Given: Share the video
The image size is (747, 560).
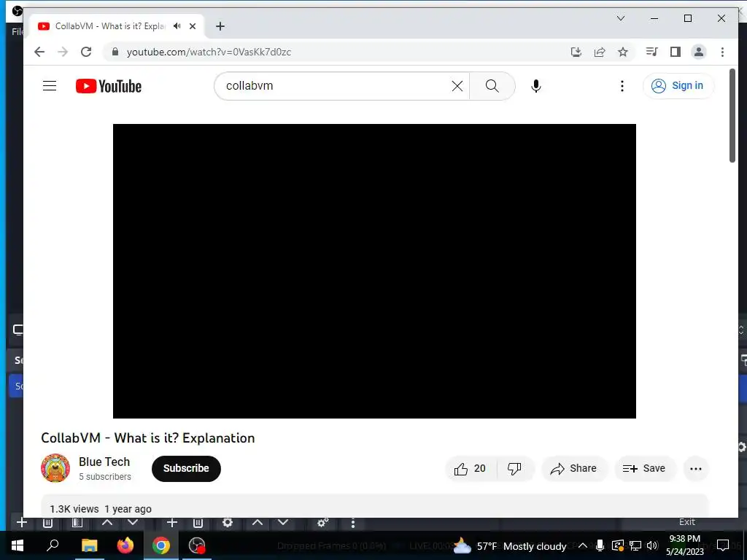Looking at the screenshot, I should point(573,469).
